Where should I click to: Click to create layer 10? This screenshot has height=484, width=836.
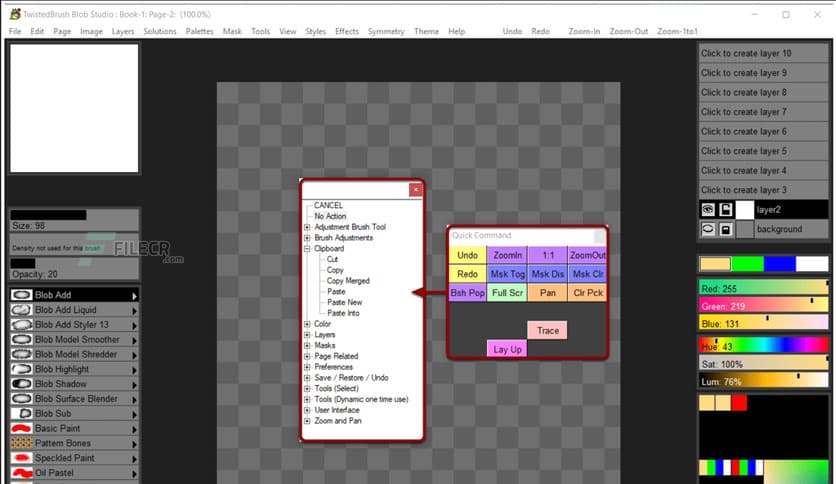click(763, 53)
